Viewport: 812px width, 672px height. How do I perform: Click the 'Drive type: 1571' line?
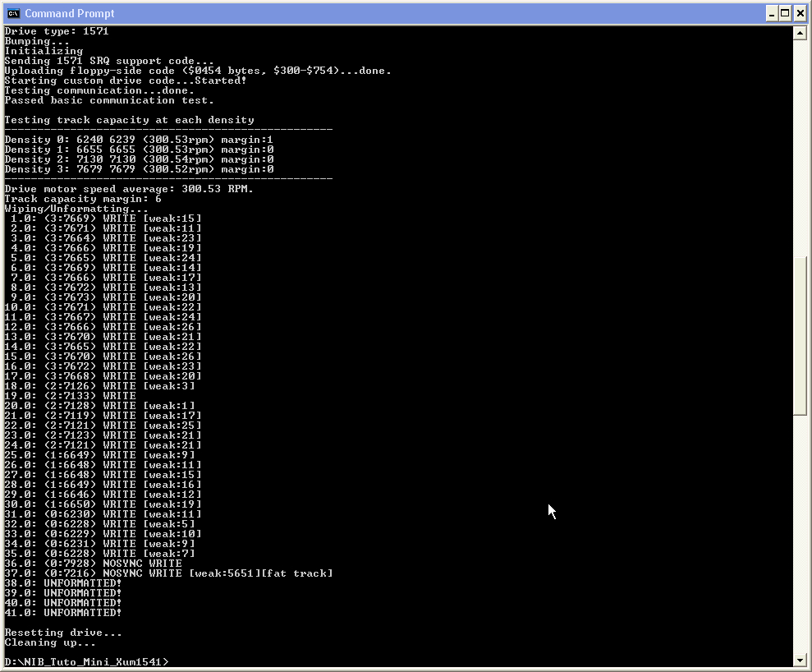click(57, 31)
